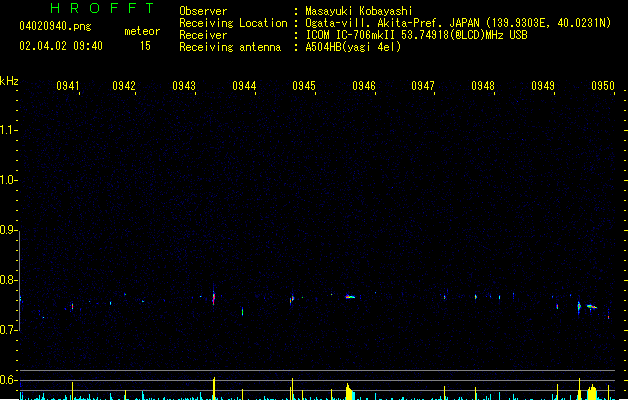The height and width of the screenshot is (400, 629).
Task: Select the filename 04020940.png
Action: 55,26
